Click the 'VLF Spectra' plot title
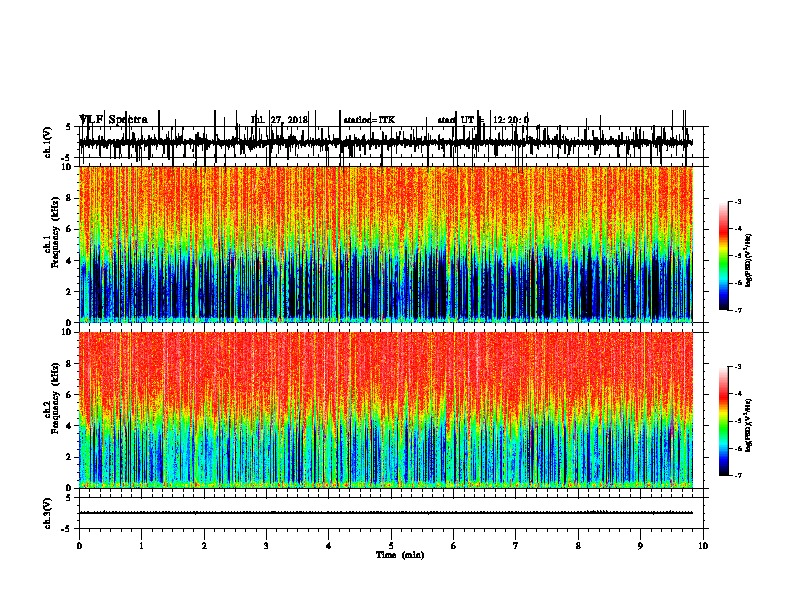 click(114, 120)
